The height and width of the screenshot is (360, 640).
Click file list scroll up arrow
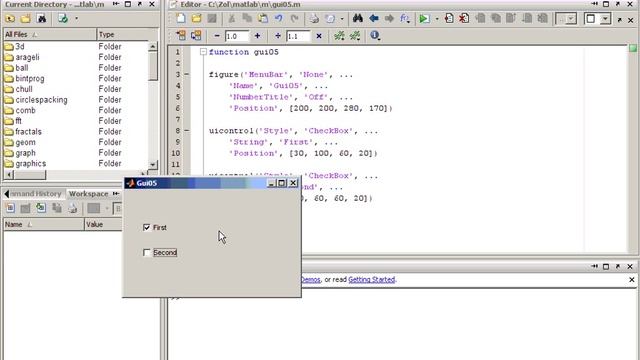[x=153, y=46]
